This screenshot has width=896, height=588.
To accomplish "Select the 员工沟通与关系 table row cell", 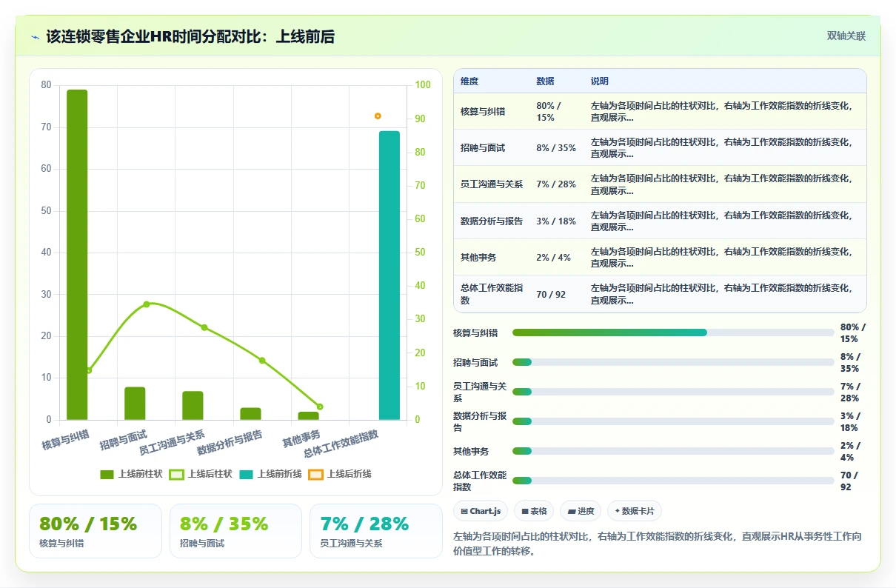I will coord(492,184).
